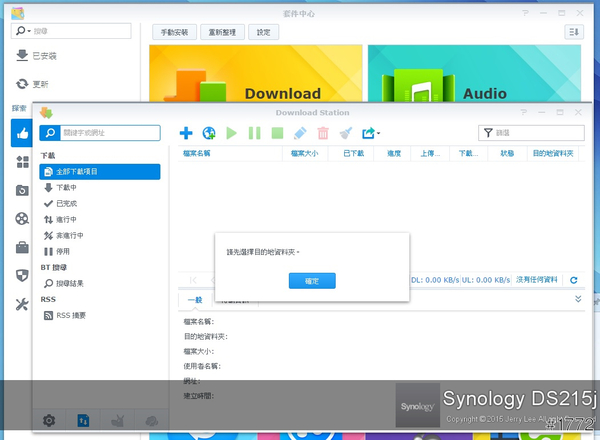600x440 pixels.
Task: Open Download Station settings gear icon
Action: (49, 421)
